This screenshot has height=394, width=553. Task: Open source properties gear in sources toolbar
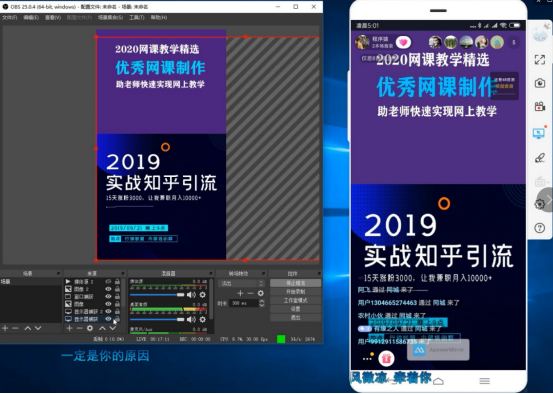tap(90, 328)
